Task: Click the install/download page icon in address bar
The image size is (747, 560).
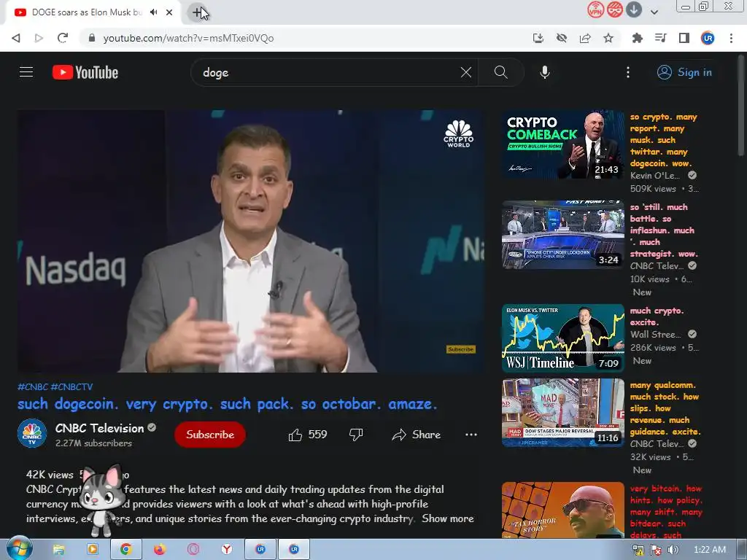Action: pyautogui.click(x=538, y=38)
